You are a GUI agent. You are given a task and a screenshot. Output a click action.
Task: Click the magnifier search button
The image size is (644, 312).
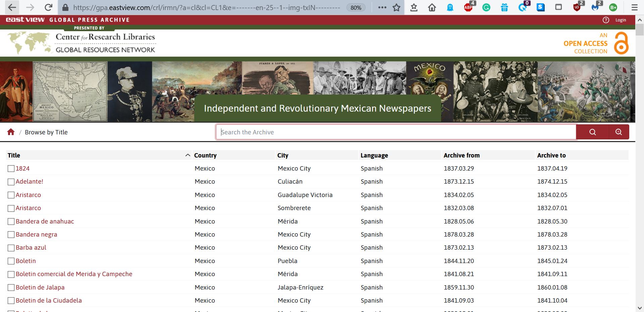pos(592,132)
